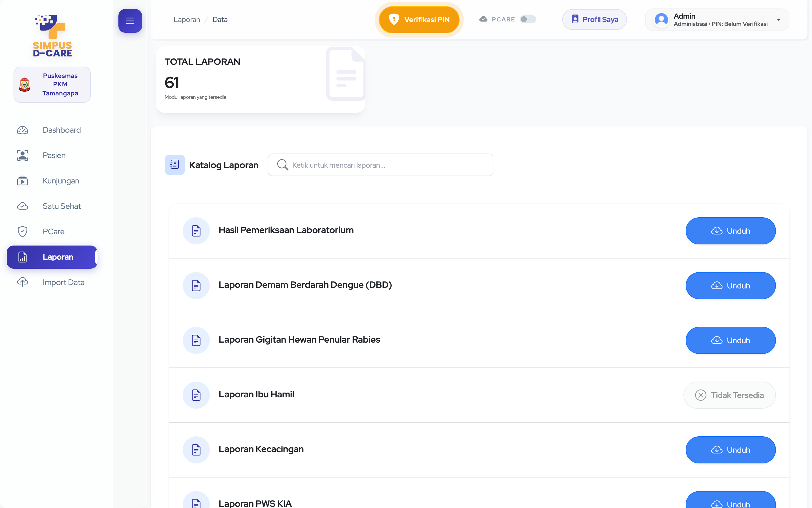Open Satu Sehat menu item
This screenshot has height=508, width=812.
point(52,206)
